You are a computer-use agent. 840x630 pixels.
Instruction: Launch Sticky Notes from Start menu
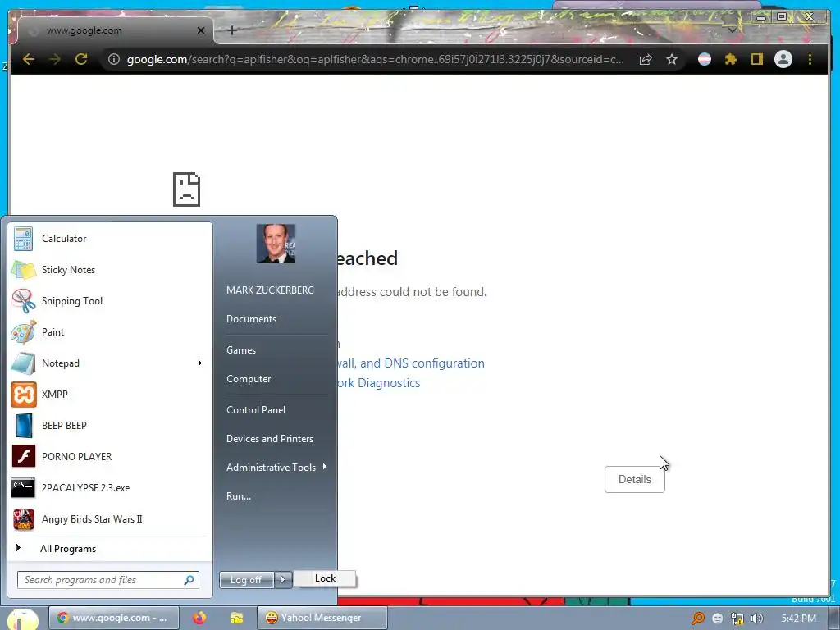click(110, 270)
